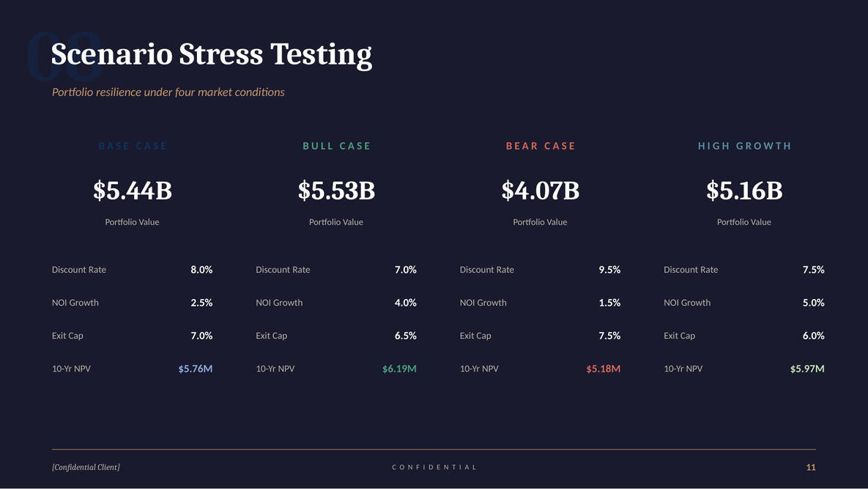868x489 pixels.
Task: Click the Bear Case $5.18M NPV value
Action: click(603, 369)
